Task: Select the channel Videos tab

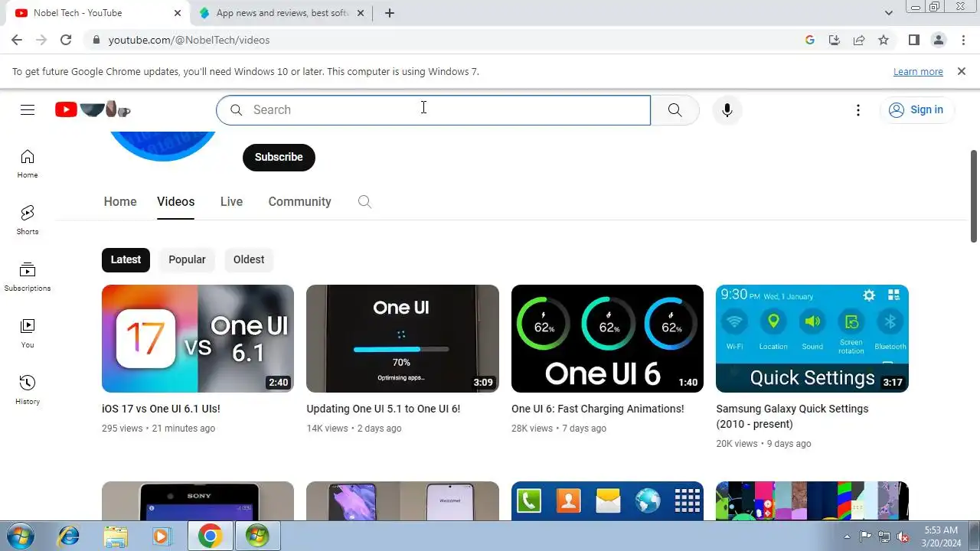Action: point(176,202)
